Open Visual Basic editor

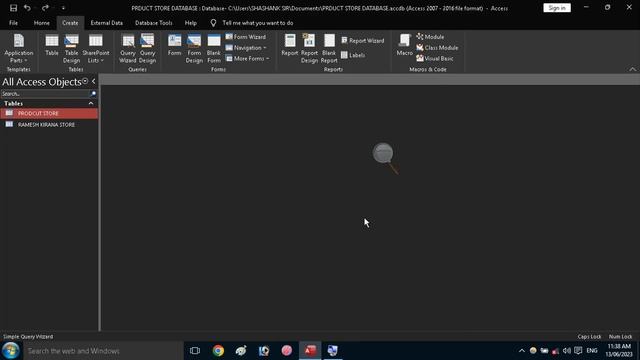[435, 58]
